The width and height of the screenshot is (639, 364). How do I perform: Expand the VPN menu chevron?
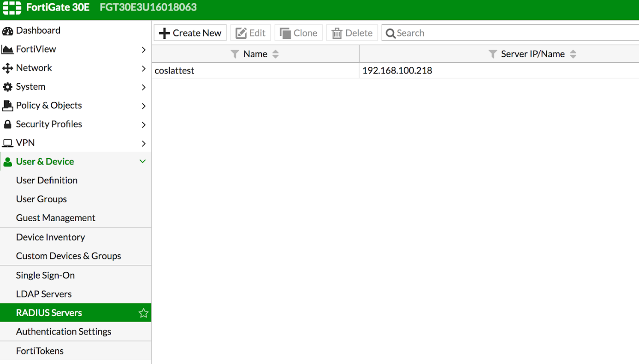(143, 144)
